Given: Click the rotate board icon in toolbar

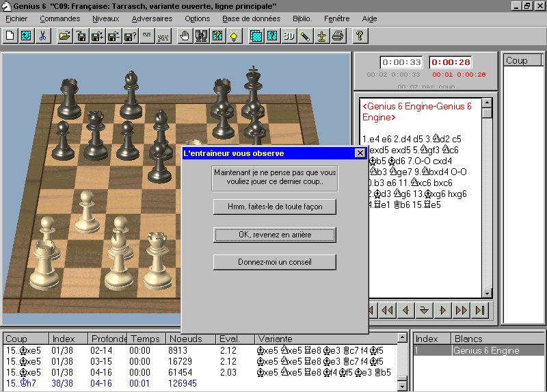Looking at the screenshot, I should (26, 36).
